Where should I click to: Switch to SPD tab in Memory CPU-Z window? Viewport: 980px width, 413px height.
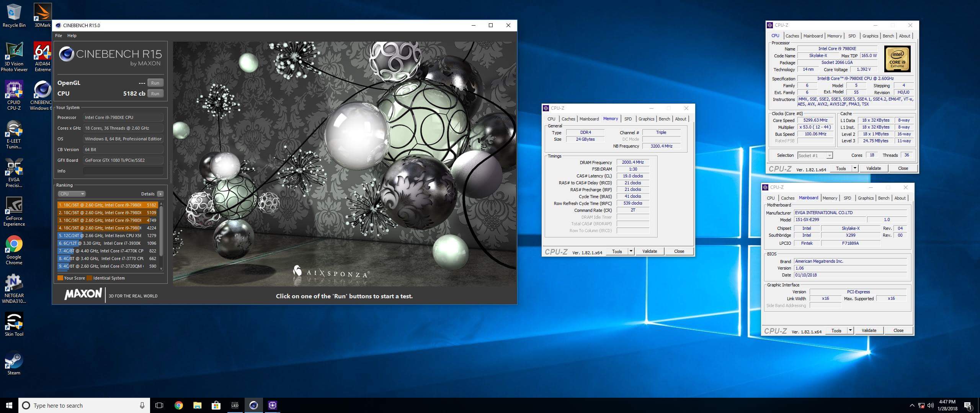click(628, 119)
